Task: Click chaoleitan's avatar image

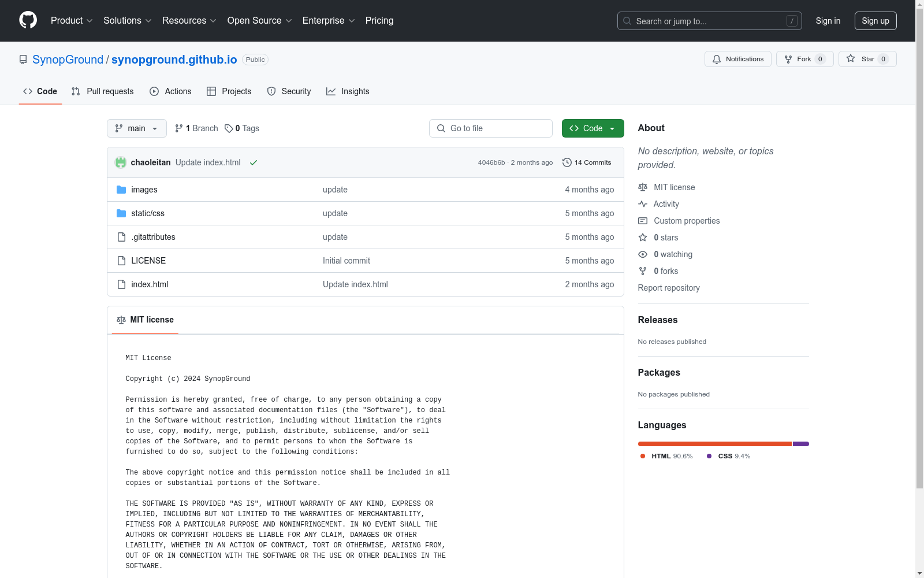Action: 121,162
